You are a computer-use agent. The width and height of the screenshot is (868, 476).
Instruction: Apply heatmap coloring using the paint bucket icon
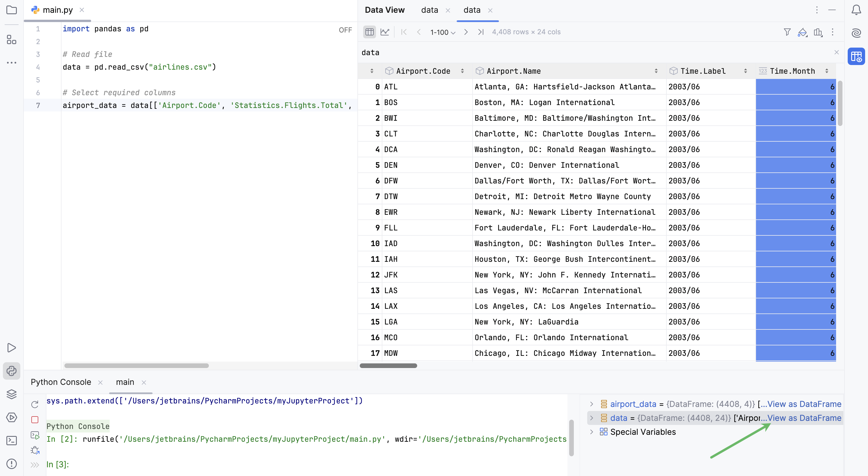(x=803, y=32)
